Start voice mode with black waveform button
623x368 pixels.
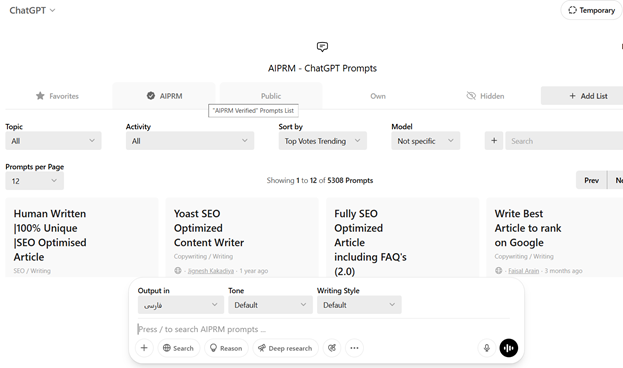(509, 348)
